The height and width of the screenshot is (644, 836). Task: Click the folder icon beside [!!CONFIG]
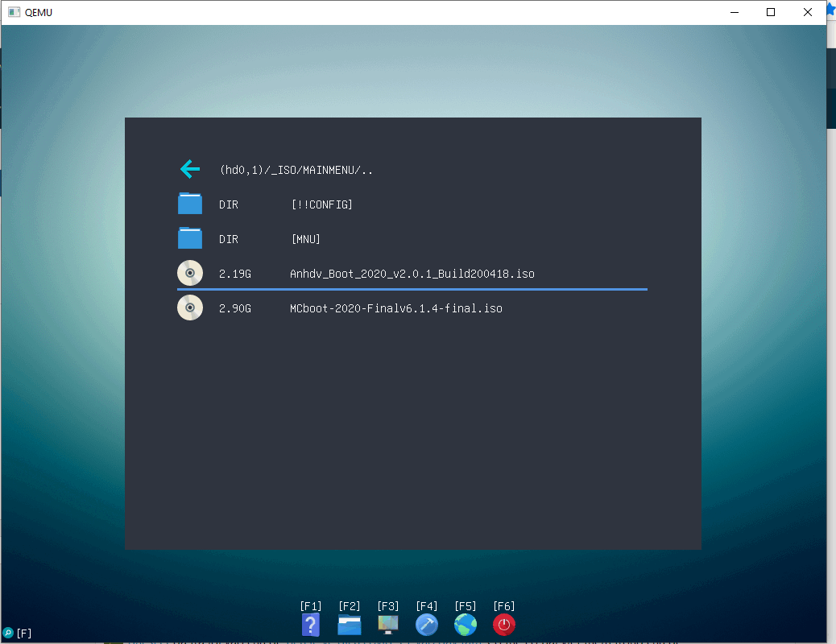(190, 204)
